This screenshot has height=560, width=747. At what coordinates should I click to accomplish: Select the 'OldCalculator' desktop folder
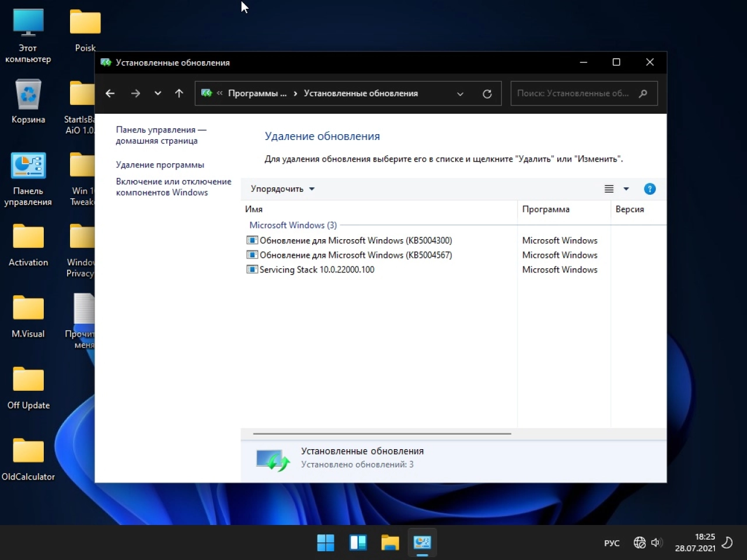tap(28, 460)
